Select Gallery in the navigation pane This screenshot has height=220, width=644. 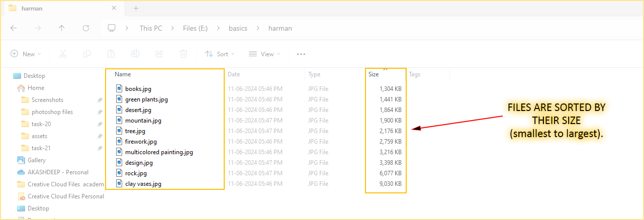pos(37,160)
